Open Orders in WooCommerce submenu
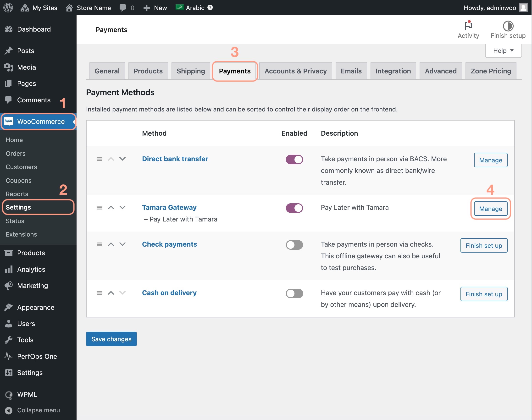The height and width of the screenshot is (420, 532). click(16, 154)
